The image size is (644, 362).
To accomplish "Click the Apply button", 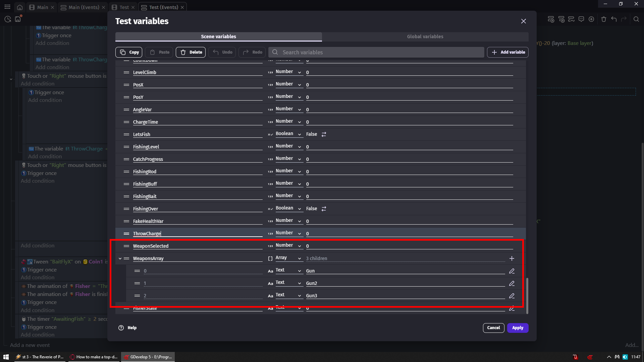I will pyautogui.click(x=517, y=328).
